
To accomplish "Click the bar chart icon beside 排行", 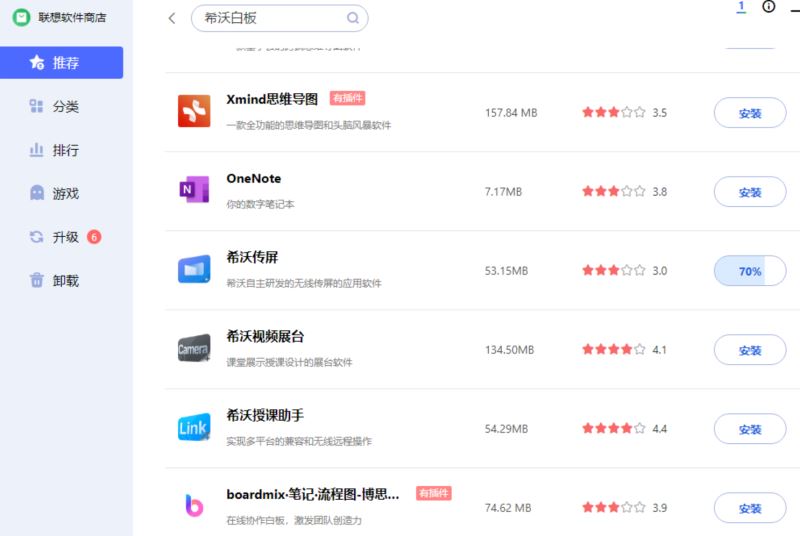I will (x=36, y=150).
